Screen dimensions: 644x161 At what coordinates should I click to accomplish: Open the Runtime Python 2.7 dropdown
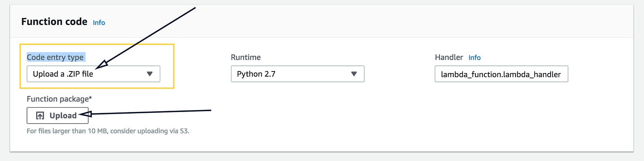tap(297, 74)
